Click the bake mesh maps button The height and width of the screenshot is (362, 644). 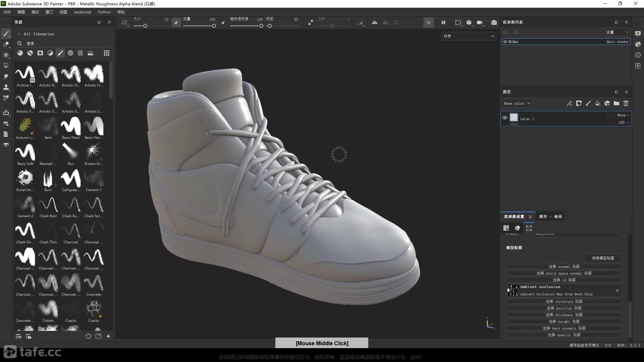coord(603,258)
